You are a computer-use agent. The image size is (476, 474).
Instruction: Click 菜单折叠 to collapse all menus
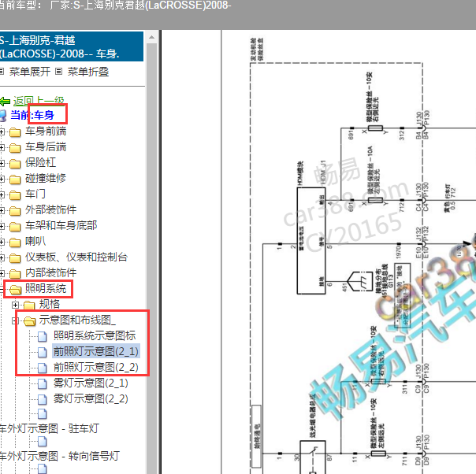click(88, 72)
